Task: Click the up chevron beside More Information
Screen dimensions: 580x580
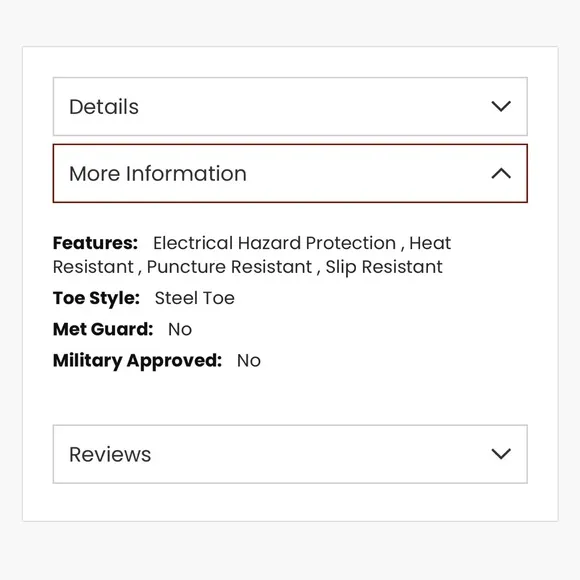Action: tap(501, 173)
